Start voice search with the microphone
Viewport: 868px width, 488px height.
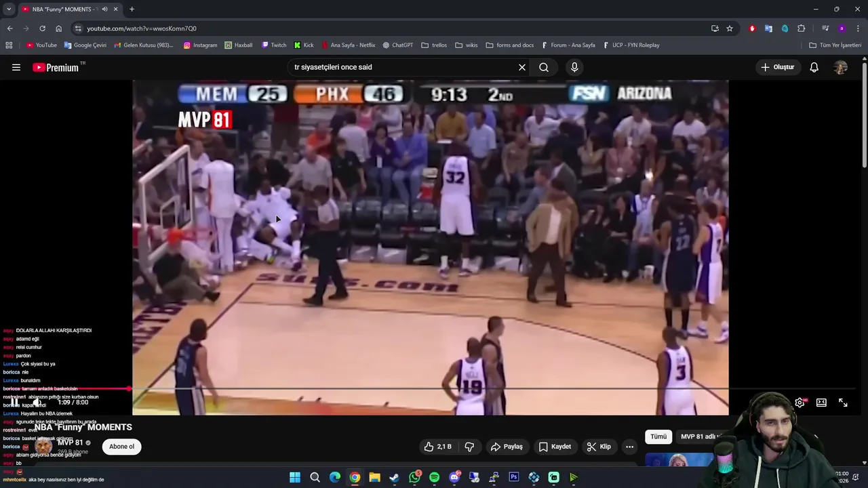click(574, 67)
